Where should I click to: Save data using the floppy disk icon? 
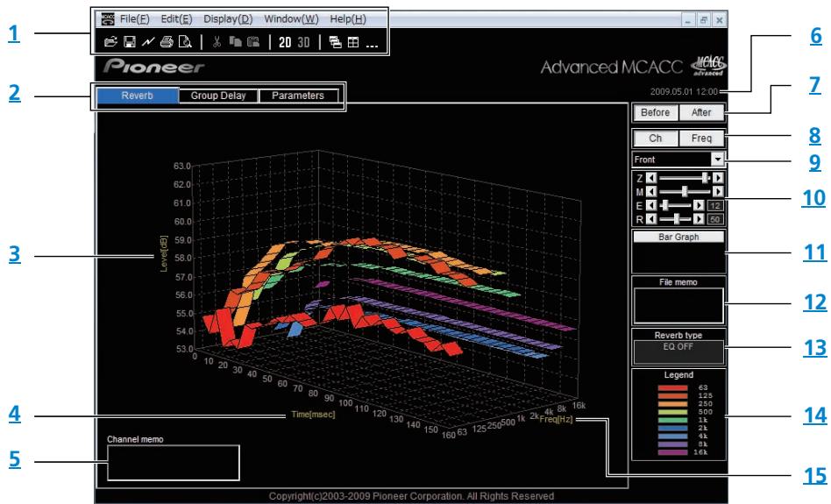[x=130, y=42]
